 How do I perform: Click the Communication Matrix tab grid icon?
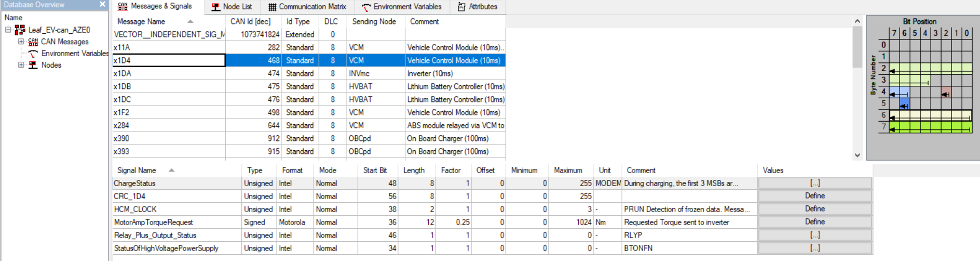tap(272, 7)
